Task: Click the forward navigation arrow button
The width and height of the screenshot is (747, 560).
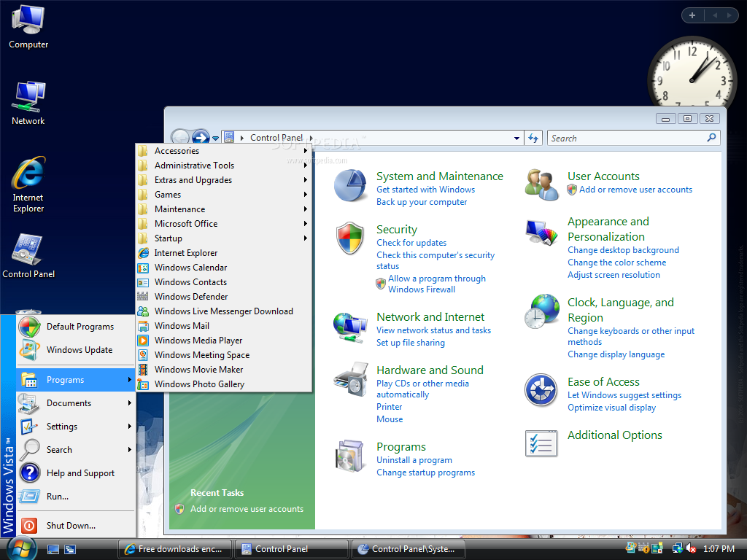Action: coord(201,138)
